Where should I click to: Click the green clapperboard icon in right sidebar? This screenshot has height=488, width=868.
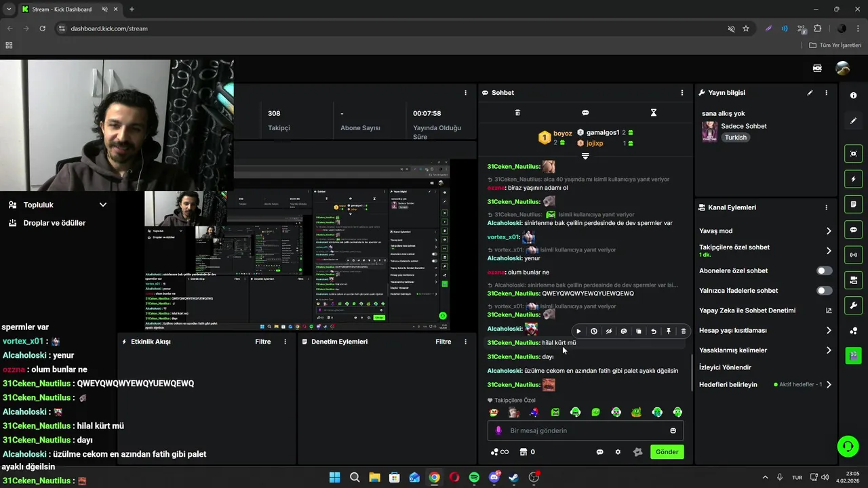(x=853, y=355)
